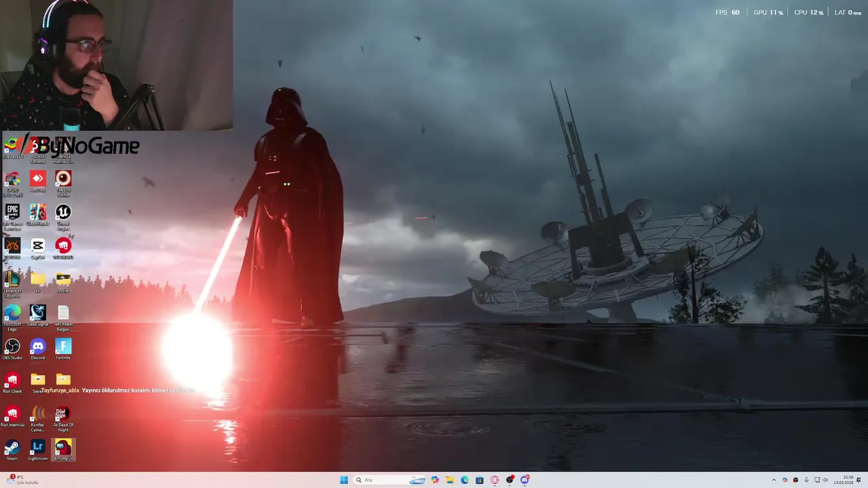Select Microsoft Edge desktop shortcut
This screenshot has height=488, width=868.
click(12, 318)
